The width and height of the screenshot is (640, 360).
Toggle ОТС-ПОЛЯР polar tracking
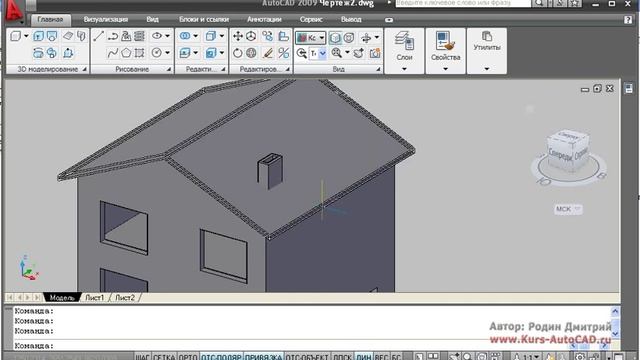point(221,357)
